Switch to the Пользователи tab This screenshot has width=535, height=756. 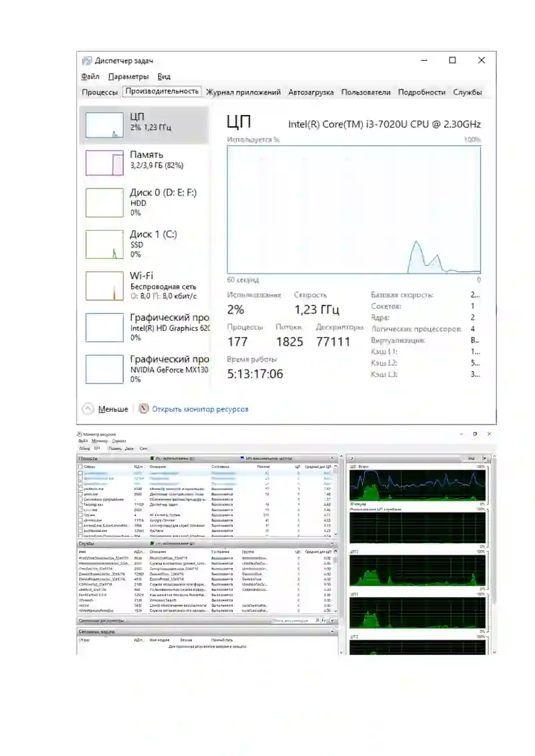click(x=366, y=92)
